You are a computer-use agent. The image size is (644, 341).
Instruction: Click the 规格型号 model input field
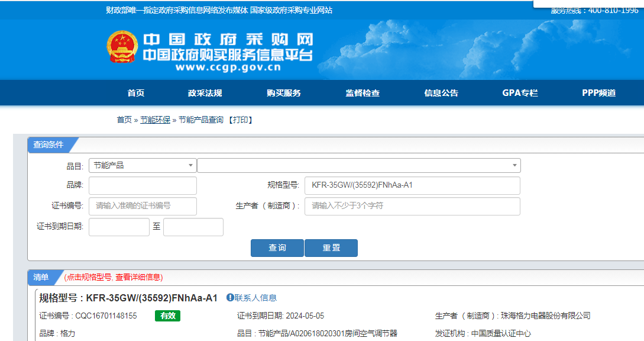click(x=412, y=185)
